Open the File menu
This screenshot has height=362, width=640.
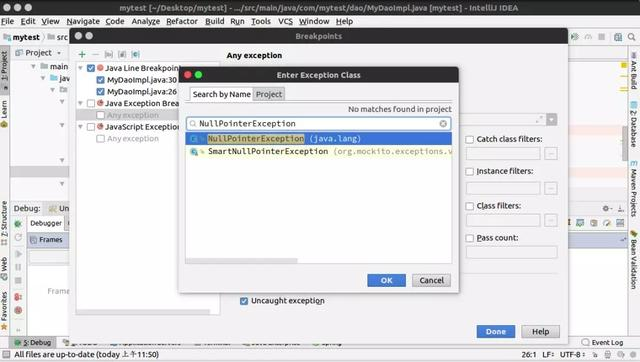pyautogui.click(x=7, y=21)
